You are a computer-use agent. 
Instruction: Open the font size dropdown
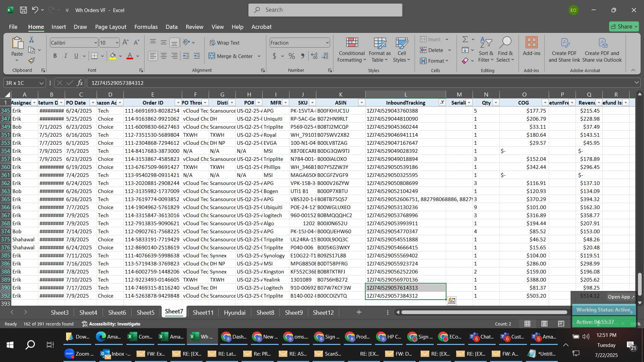(117, 43)
